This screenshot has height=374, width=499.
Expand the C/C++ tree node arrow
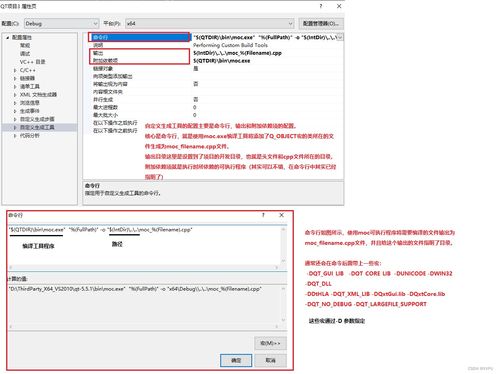click(x=15, y=70)
